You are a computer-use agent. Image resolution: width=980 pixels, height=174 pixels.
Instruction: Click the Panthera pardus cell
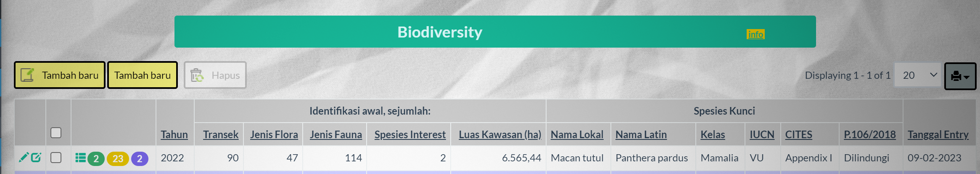[x=652, y=158]
